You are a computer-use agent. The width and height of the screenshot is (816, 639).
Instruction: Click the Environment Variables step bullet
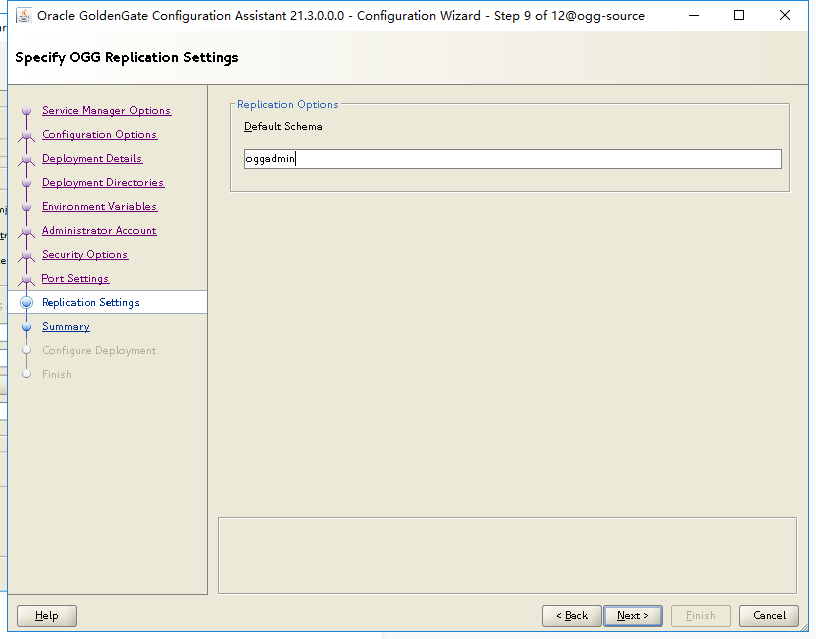pos(27,206)
